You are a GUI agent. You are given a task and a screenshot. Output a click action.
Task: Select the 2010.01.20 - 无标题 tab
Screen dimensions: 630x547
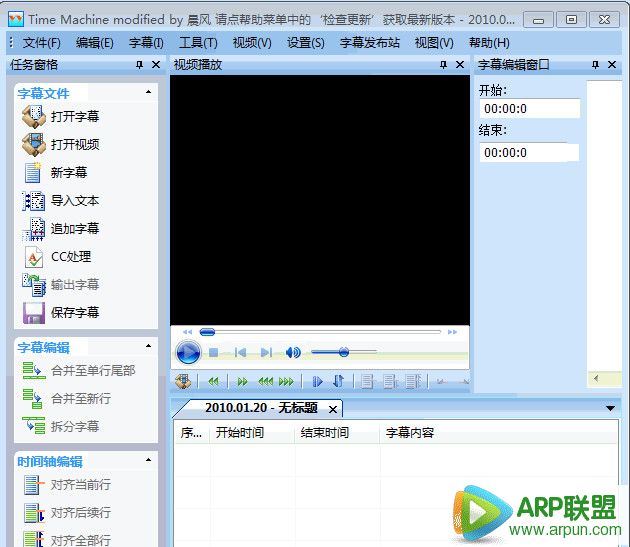[x=261, y=408]
